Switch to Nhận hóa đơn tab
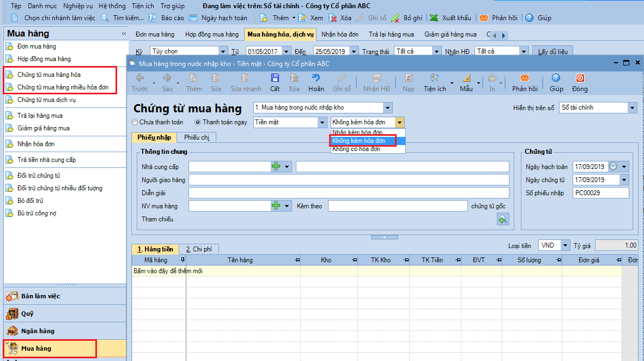 click(x=339, y=34)
